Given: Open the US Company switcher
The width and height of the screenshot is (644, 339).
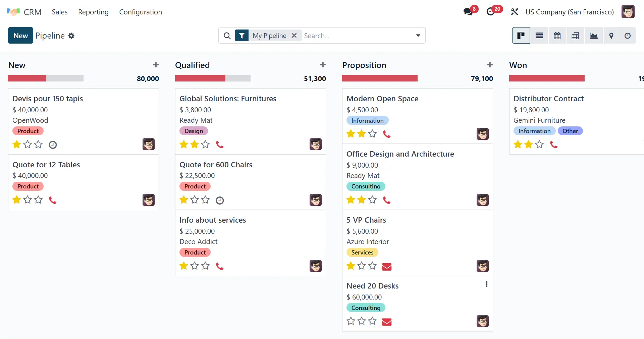Looking at the screenshot, I should pyautogui.click(x=570, y=12).
